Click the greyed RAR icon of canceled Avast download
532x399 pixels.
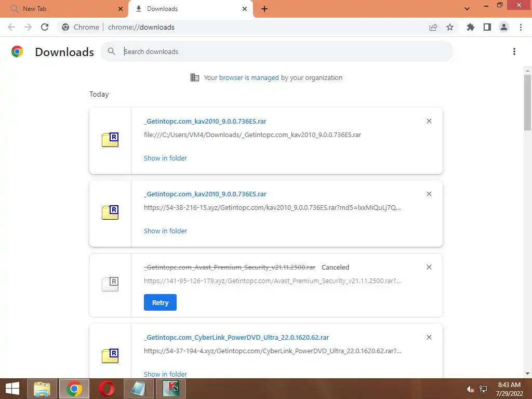110,284
